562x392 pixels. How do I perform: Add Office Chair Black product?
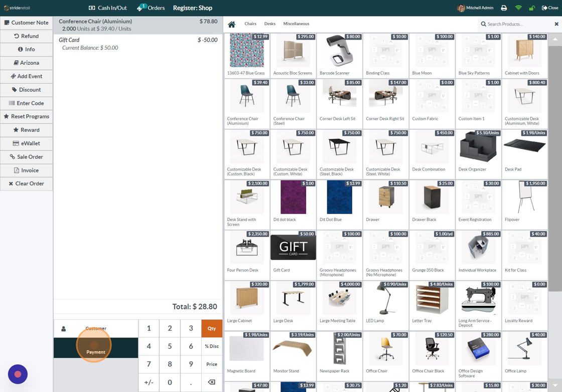(432, 356)
